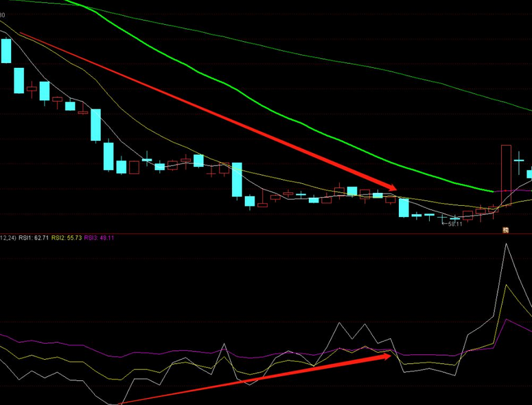Click the small orange marker icon under the tall candle
Viewport: 532px width, 405px height.
[x=506, y=230]
